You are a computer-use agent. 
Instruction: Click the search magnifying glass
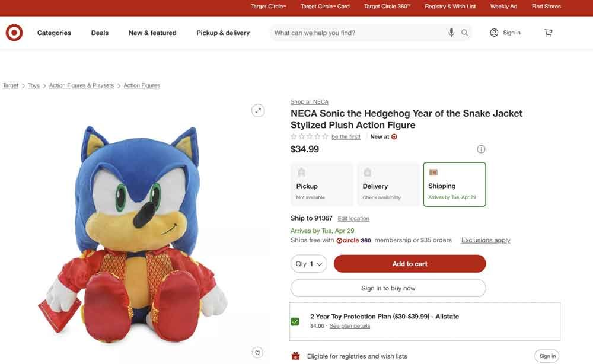[x=463, y=31]
